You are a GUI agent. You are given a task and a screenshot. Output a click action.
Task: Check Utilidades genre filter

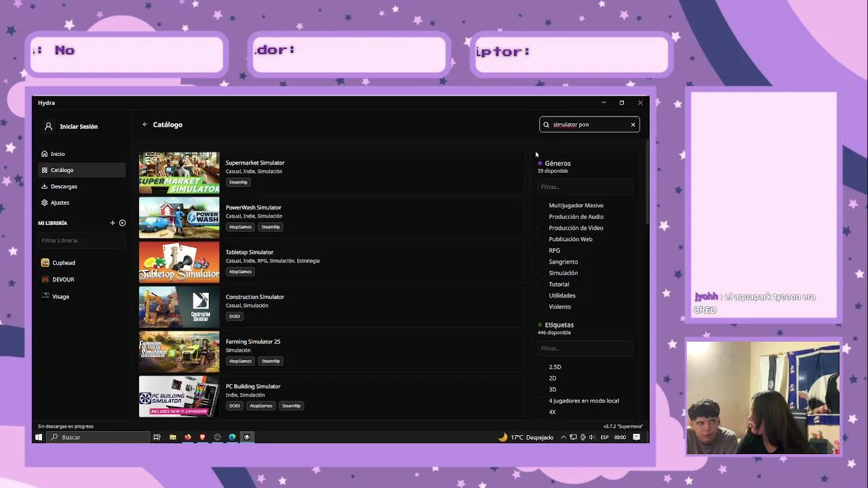tap(542, 296)
